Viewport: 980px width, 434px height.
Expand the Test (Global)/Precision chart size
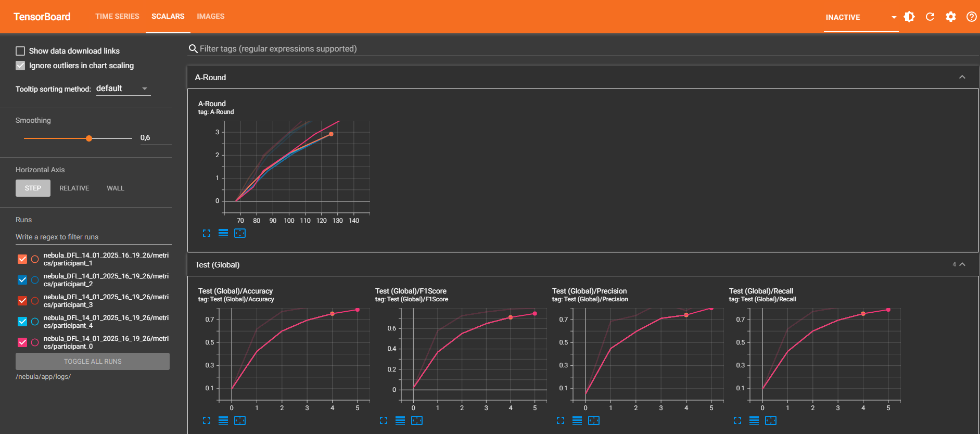click(561, 420)
